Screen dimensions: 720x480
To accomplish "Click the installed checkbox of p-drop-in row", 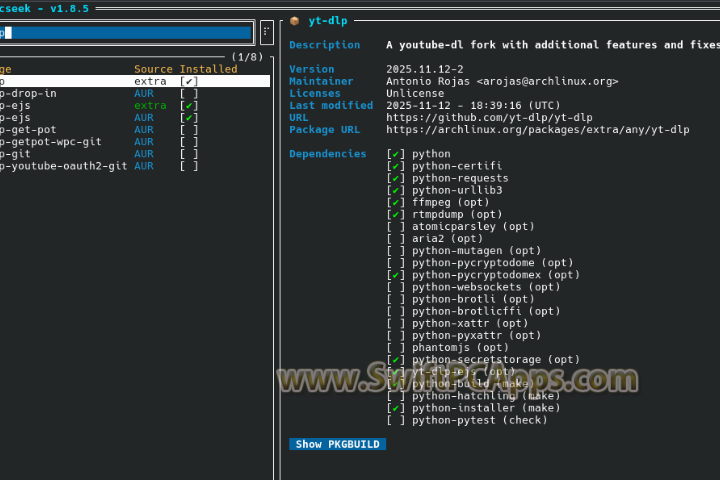I will click(x=189, y=93).
